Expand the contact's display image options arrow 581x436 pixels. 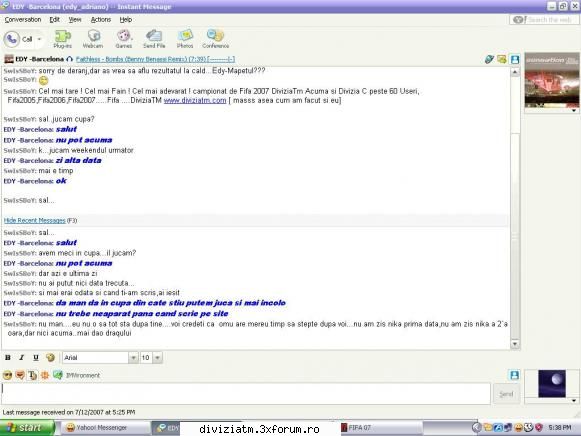(x=574, y=110)
